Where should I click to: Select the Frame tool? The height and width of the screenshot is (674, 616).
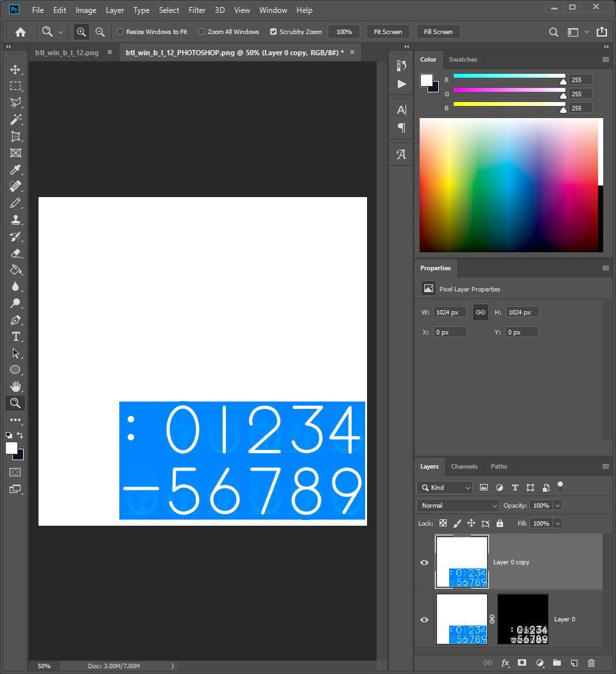click(x=15, y=153)
